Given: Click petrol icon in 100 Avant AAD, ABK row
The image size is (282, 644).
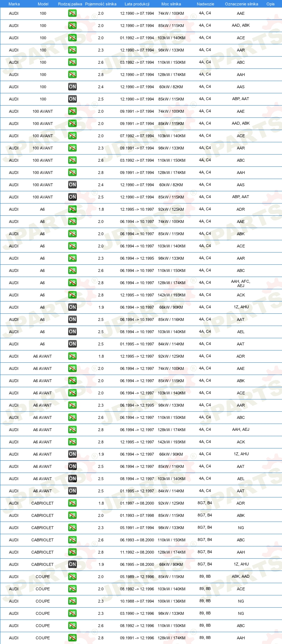Looking at the screenshot, I should 72,124.
